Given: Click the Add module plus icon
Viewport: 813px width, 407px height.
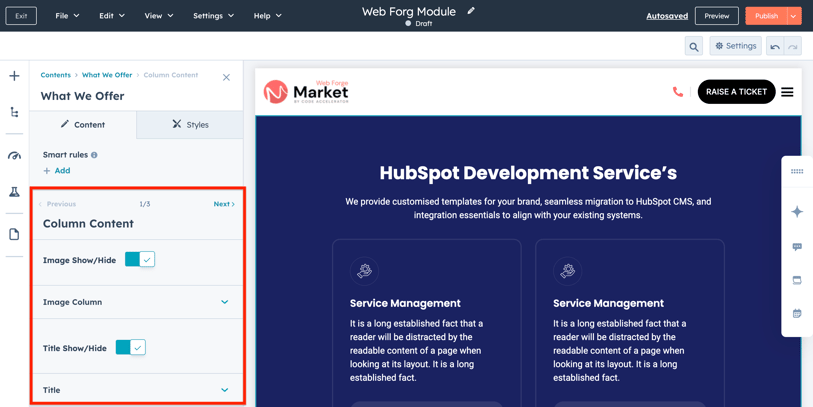Looking at the screenshot, I should (14, 76).
